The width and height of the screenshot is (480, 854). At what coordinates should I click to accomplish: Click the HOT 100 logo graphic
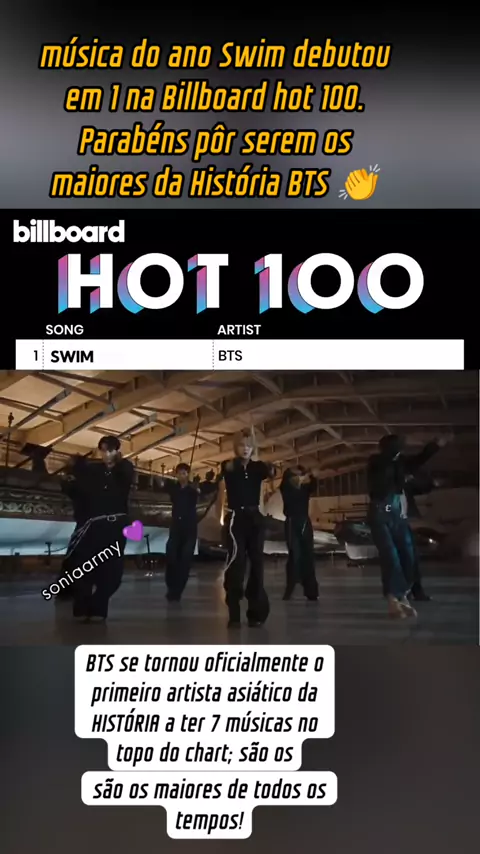[x=240, y=283]
